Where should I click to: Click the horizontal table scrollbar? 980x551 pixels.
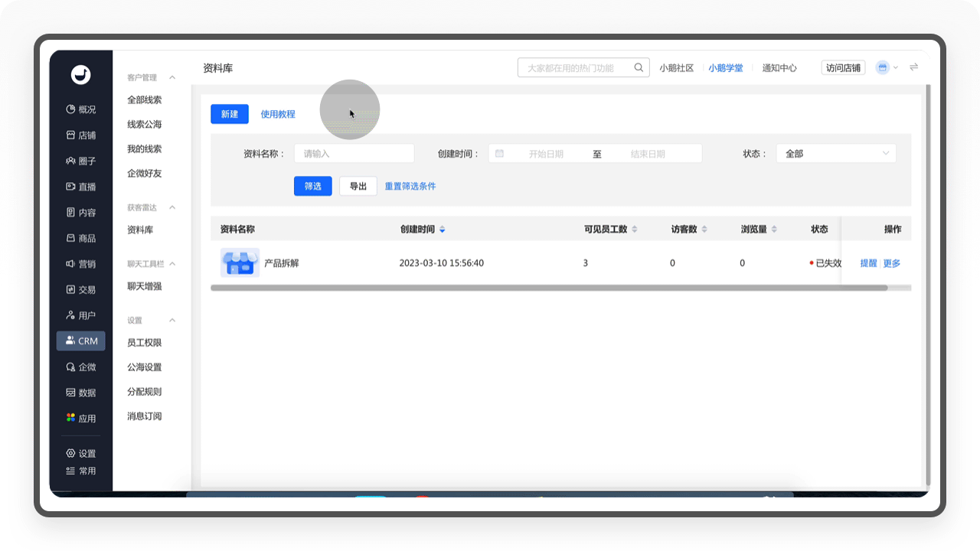click(548, 289)
